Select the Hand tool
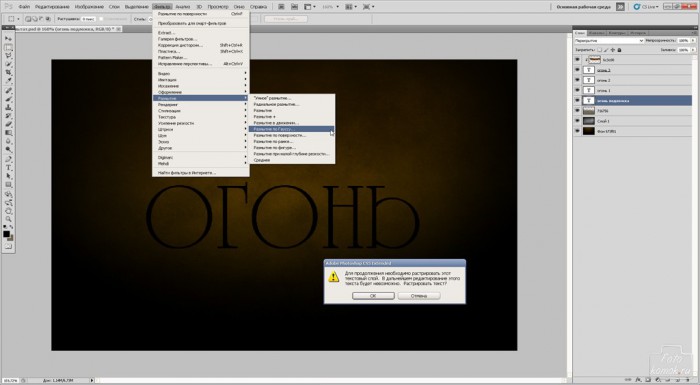This screenshot has height=385, width=700. 8,211
